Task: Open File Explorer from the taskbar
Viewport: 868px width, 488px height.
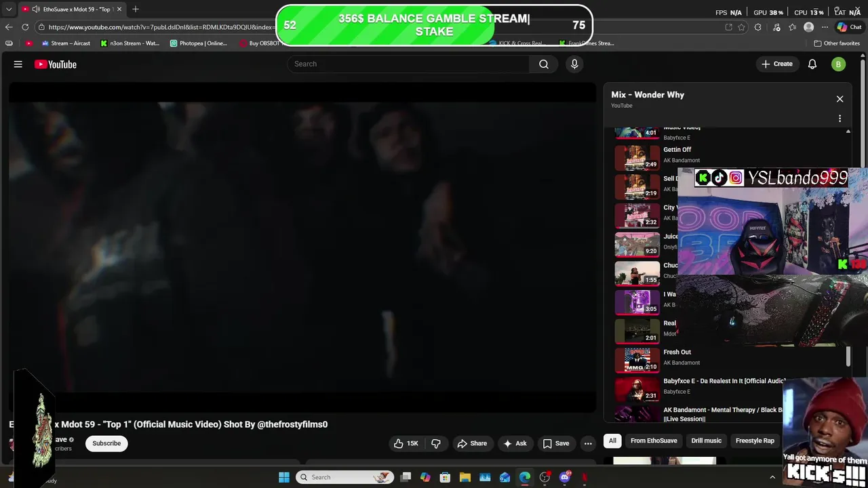Action: pos(465,477)
